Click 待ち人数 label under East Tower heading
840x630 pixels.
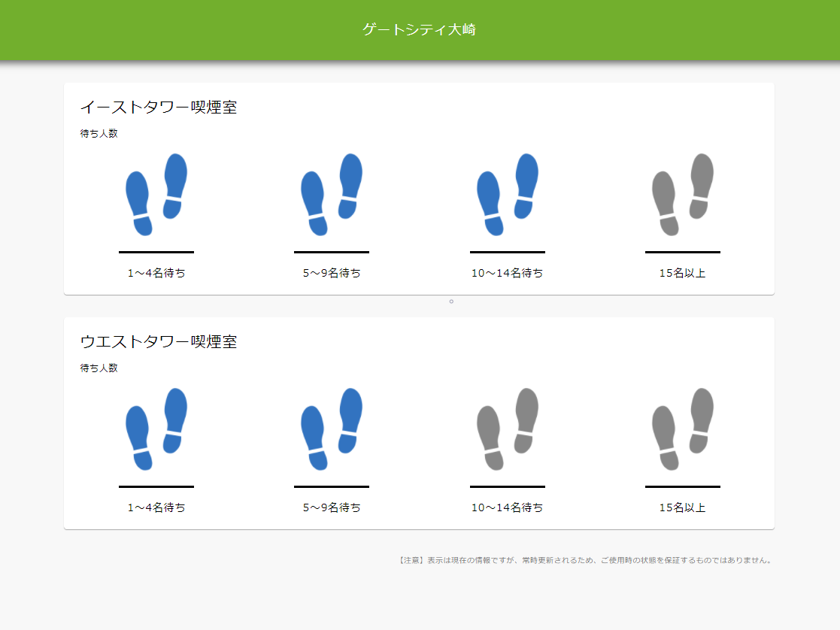click(99, 133)
